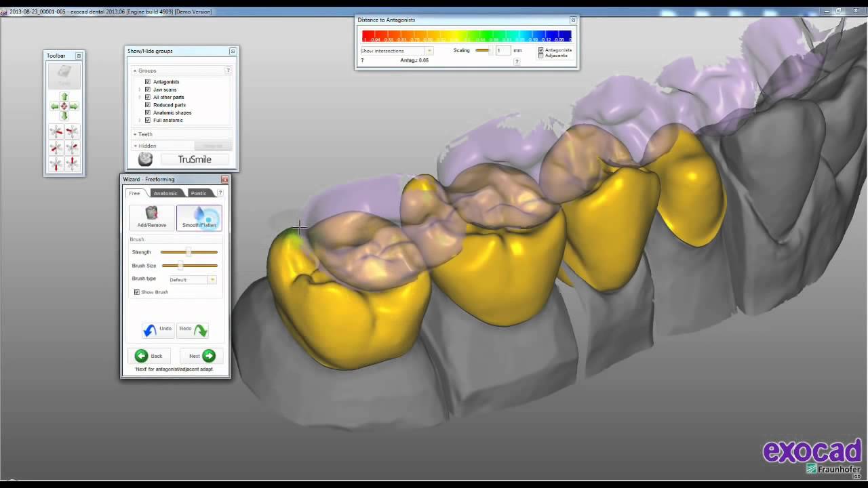Switch to the Anatomic tab
This screenshot has height=488, width=868.
[165, 193]
